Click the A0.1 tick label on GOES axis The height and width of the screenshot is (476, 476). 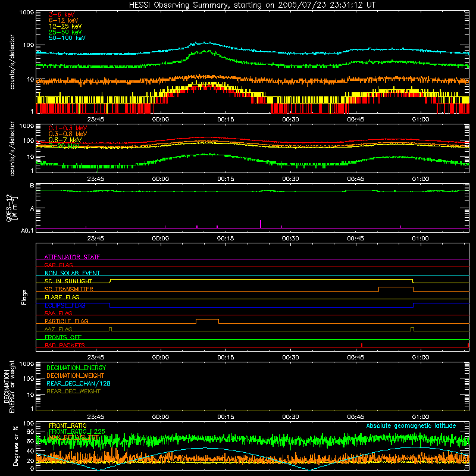point(27,230)
